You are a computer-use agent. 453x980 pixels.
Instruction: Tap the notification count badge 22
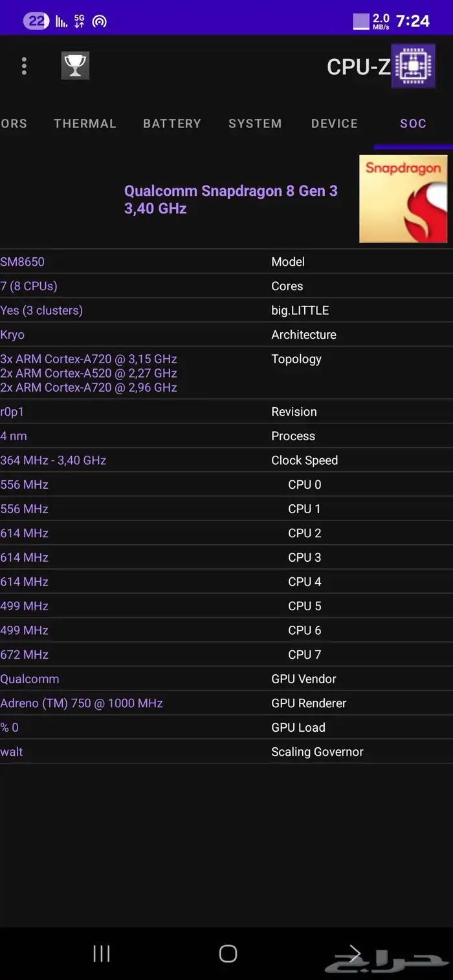point(36,21)
